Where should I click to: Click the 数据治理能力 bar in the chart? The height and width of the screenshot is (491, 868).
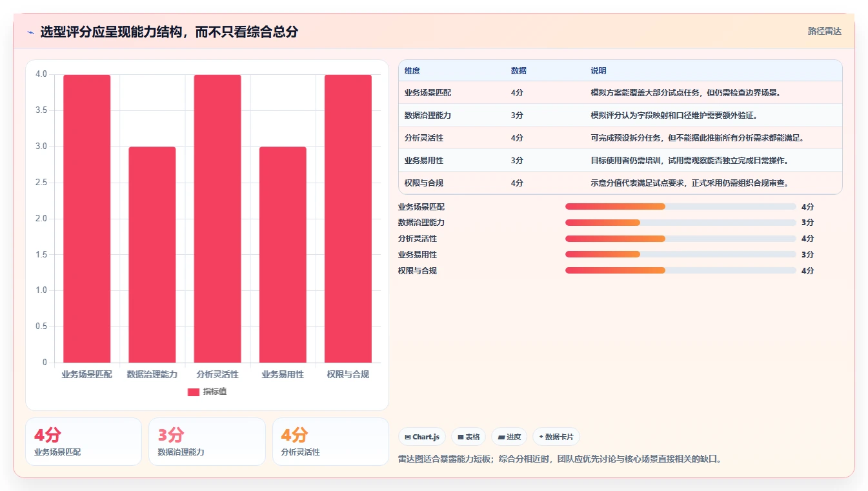[x=152, y=255]
